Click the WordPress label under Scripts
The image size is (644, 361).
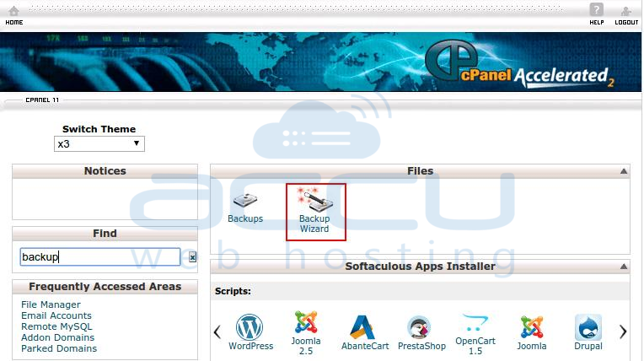(251, 346)
